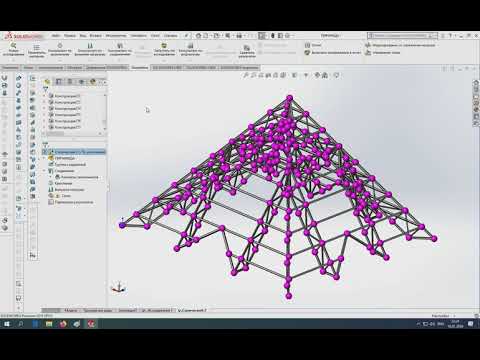Viewport: 480px width, 360px height.
Task: Open the Simulation menu in menu bar
Action: (138, 35)
